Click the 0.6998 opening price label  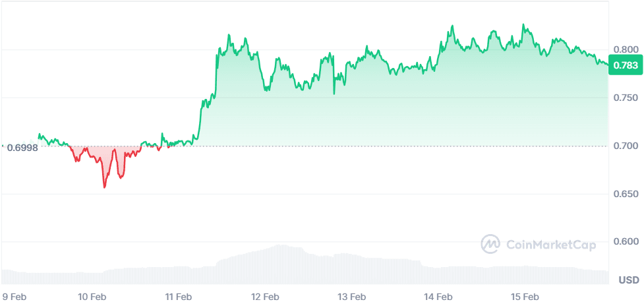(x=22, y=147)
